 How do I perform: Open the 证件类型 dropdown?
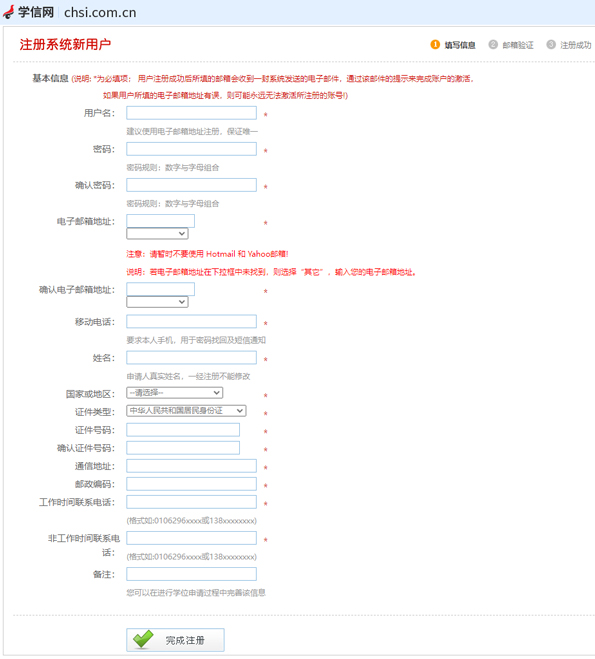tap(186, 411)
